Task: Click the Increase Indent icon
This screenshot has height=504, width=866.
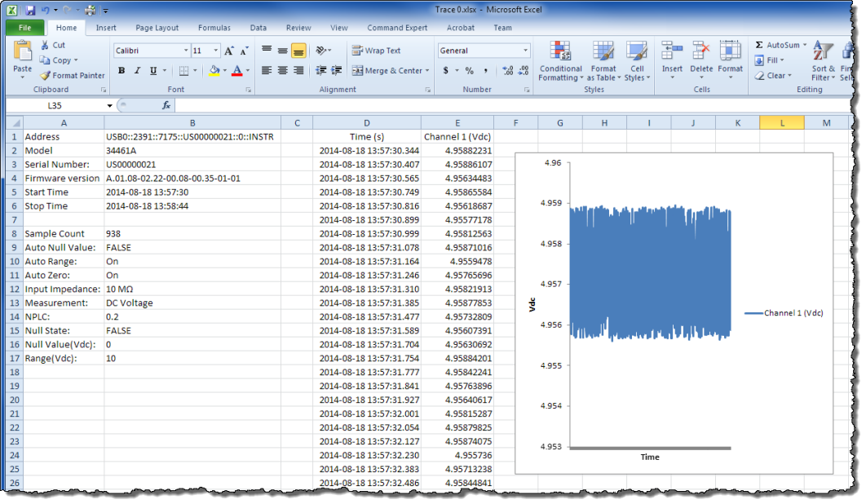Action: click(336, 70)
